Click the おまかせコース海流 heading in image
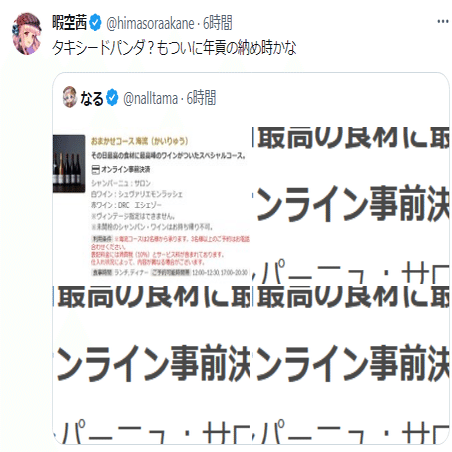 [139, 141]
